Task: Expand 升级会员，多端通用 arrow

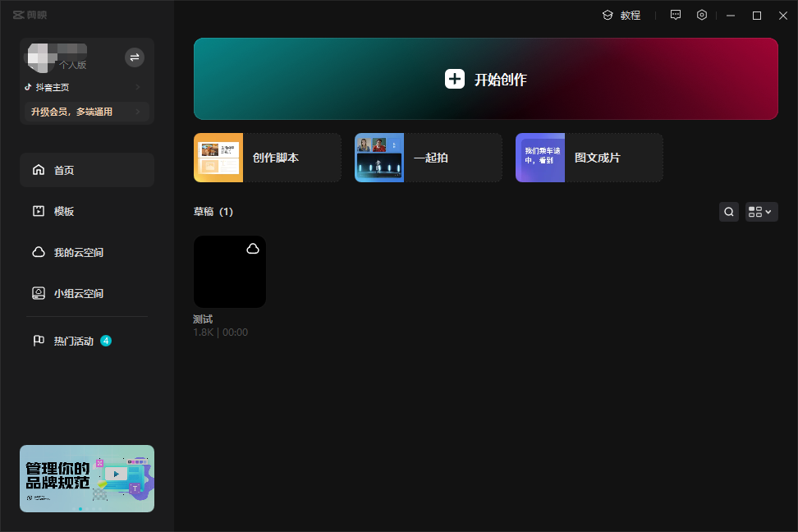Action: (x=138, y=112)
